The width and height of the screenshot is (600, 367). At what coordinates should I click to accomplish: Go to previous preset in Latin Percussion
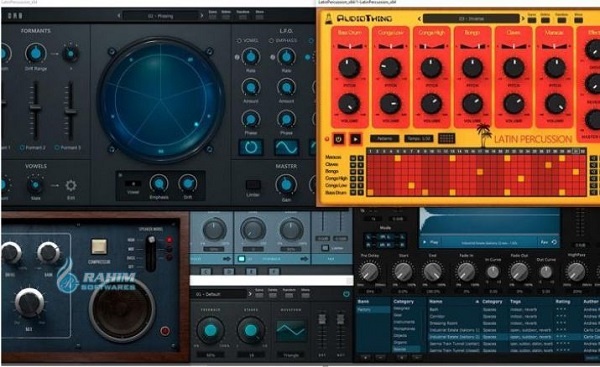click(x=419, y=18)
